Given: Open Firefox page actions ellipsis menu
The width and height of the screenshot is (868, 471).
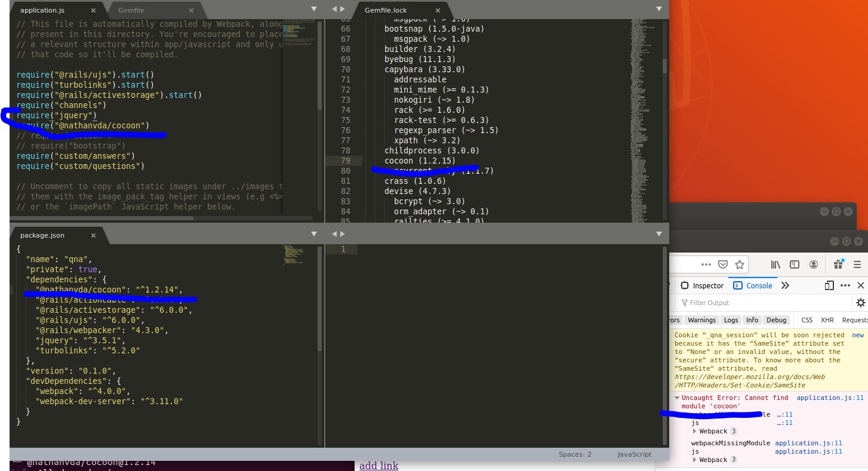Looking at the screenshot, I should click(706, 264).
